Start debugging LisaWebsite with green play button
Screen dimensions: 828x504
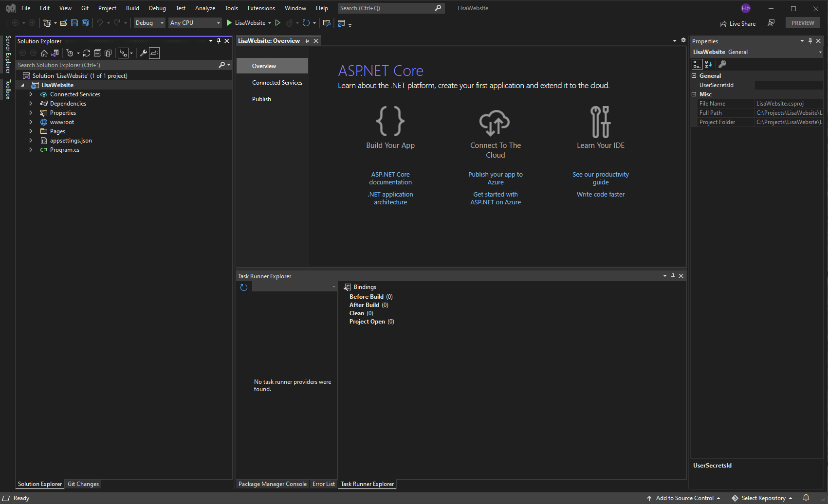tap(229, 23)
